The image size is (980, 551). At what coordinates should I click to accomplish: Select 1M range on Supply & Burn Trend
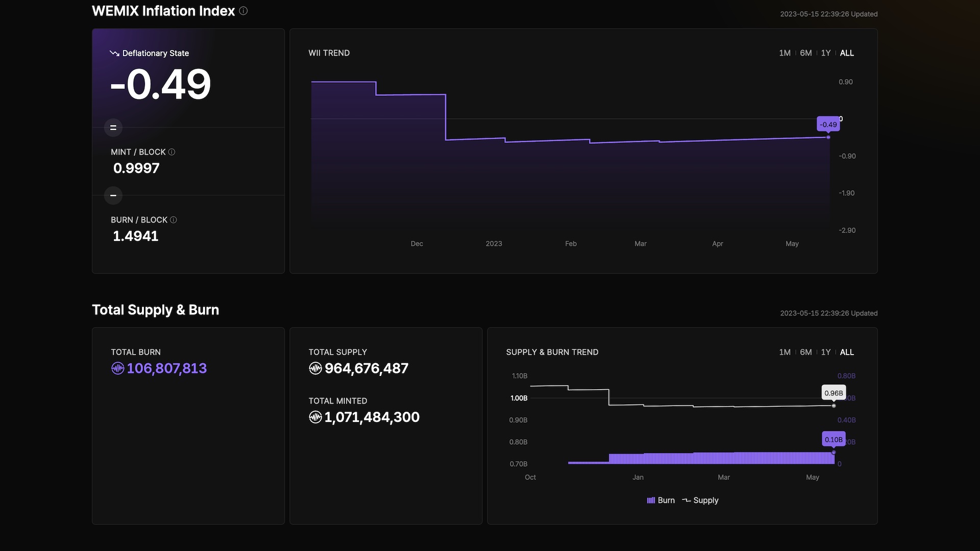pos(785,352)
